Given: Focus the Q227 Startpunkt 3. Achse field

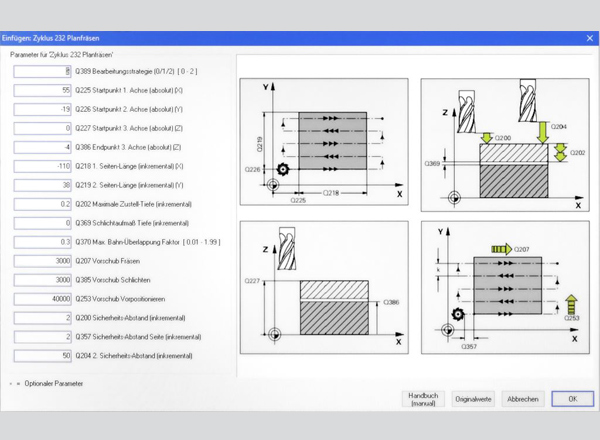Looking at the screenshot, I should click(42, 128).
